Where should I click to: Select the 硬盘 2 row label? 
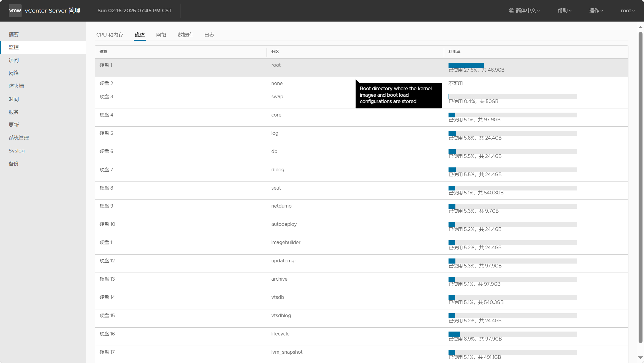pyautogui.click(x=106, y=83)
